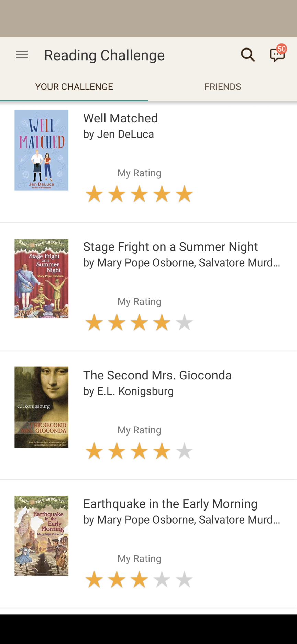Screen dimensions: 297x644
Task: Set Second Mrs. Gioconda to two stars
Action: 117,451
